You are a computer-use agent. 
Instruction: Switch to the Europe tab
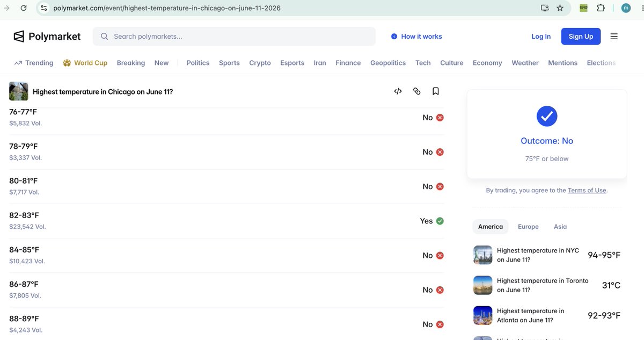[528, 227]
